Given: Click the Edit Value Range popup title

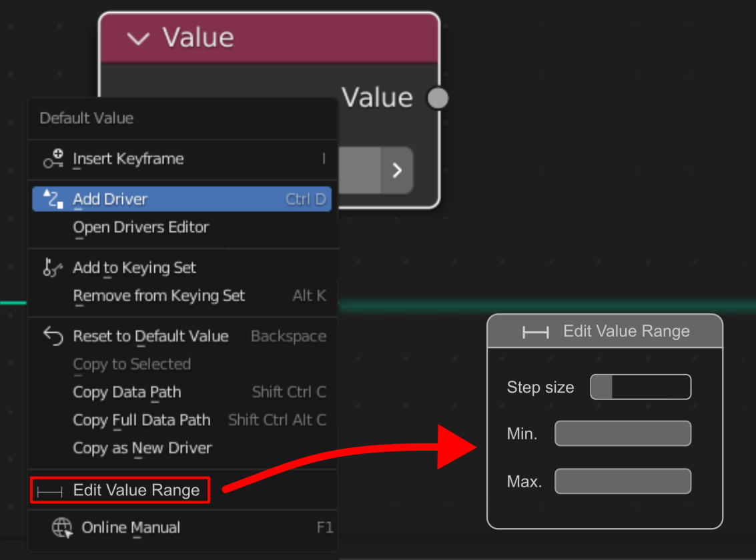Looking at the screenshot, I should 627,331.
